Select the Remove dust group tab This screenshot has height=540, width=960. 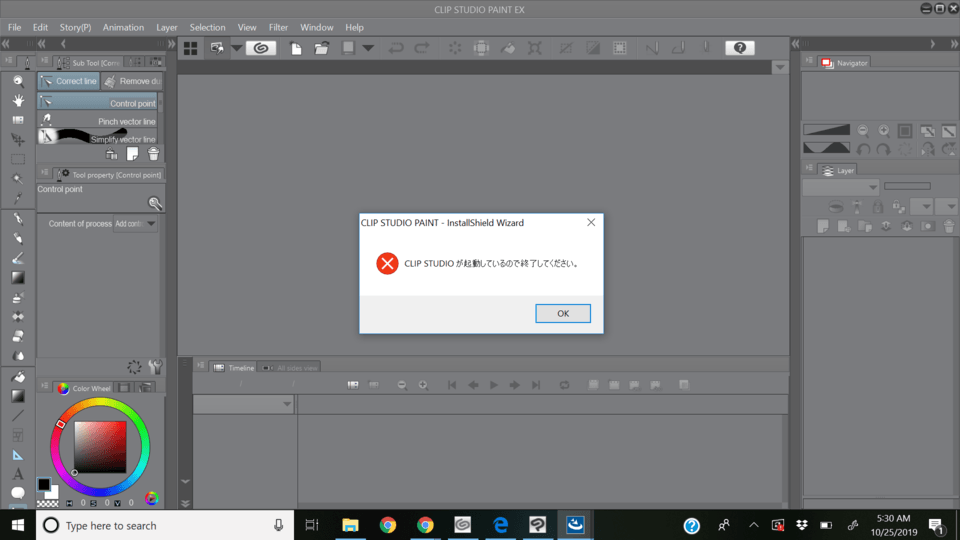coord(132,81)
